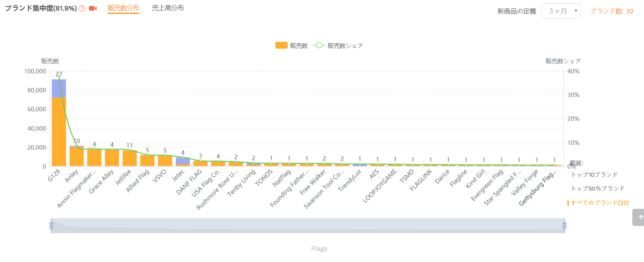Select すべてのブランド(32) range option
Viewport: 644px width, 262px height.
600,203
